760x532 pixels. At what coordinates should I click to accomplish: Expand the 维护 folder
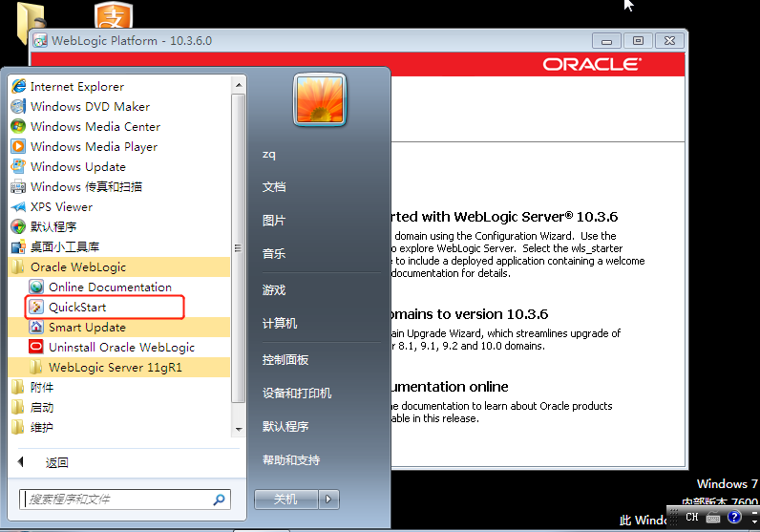point(118,428)
